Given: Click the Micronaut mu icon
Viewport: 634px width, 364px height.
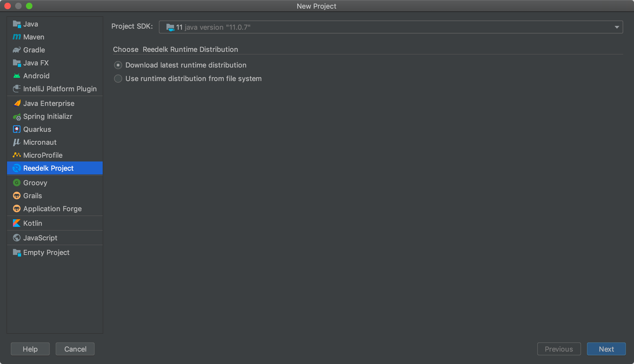Looking at the screenshot, I should click(x=16, y=142).
